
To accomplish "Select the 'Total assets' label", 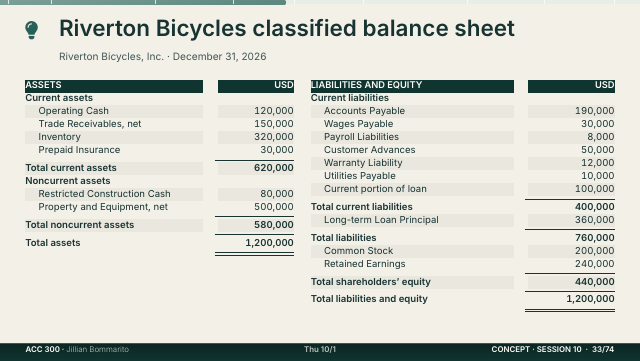I will coord(53,243).
